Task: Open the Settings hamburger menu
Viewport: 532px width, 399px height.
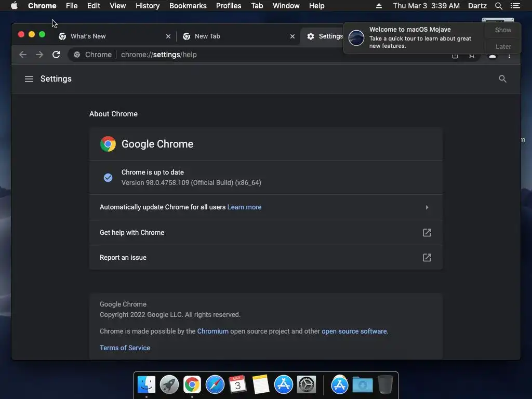Action: click(29, 79)
